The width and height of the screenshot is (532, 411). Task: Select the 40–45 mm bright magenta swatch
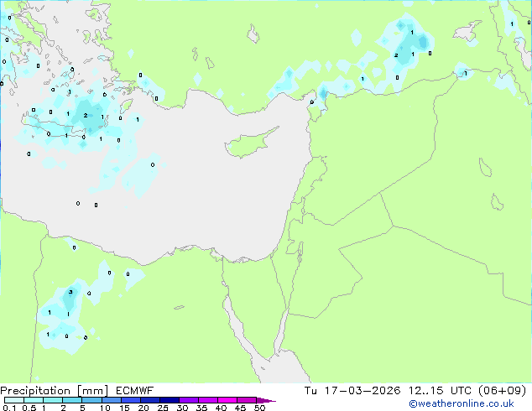(227, 400)
